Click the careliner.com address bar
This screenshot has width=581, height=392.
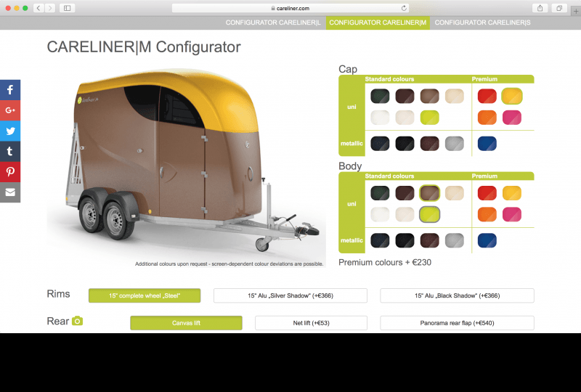click(290, 8)
